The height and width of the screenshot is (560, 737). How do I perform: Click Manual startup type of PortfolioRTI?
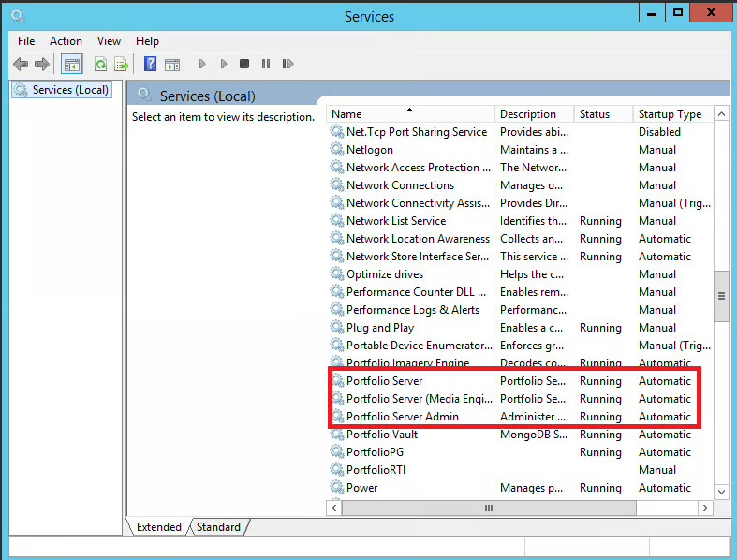(x=657, y=470)
